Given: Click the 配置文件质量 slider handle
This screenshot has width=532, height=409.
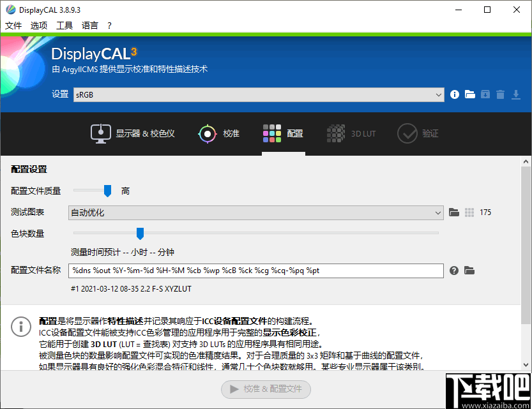Looking at the screenshot, I should point(106,190).
